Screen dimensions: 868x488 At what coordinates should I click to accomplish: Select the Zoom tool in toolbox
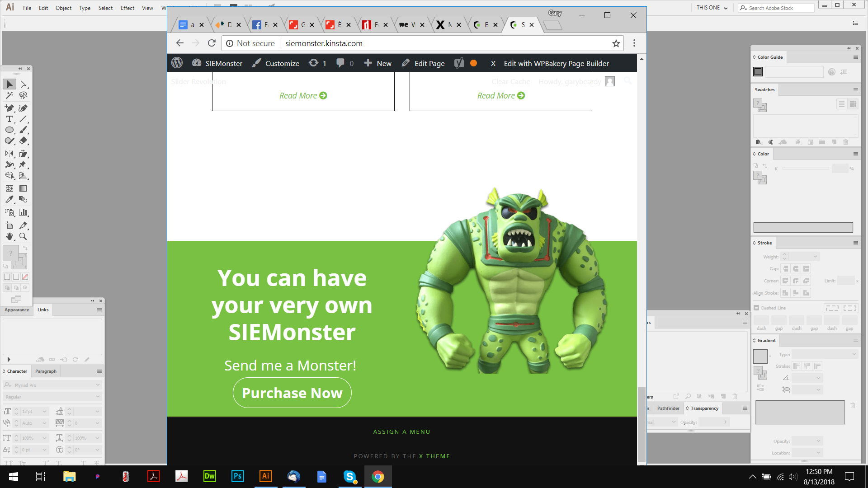pyautogui.click(x=24, y=236)
